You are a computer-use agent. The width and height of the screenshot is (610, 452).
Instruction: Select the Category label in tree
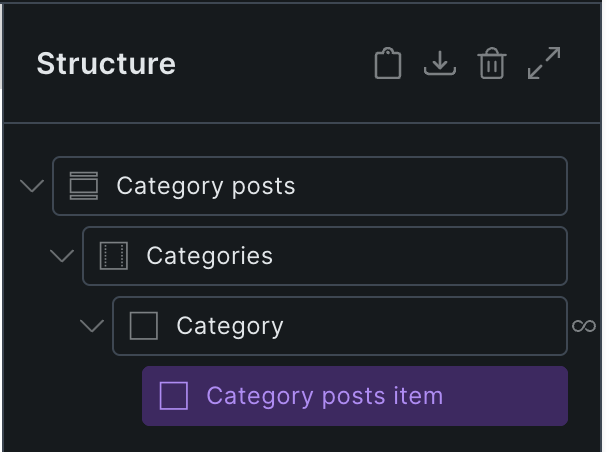[x=230, y=326]
